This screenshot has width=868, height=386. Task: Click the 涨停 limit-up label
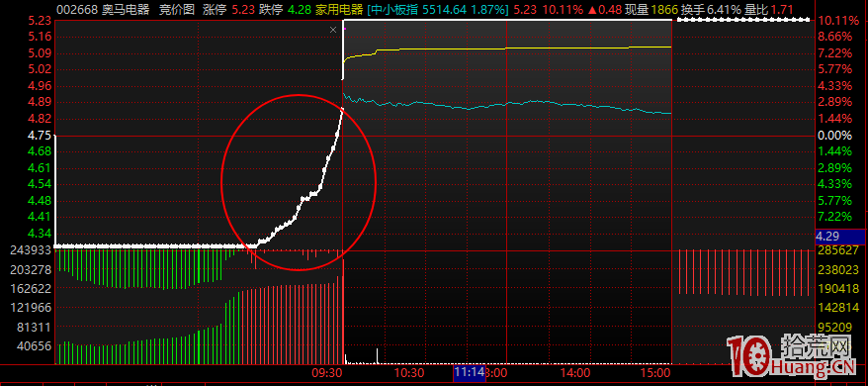(x=214, y=10)
